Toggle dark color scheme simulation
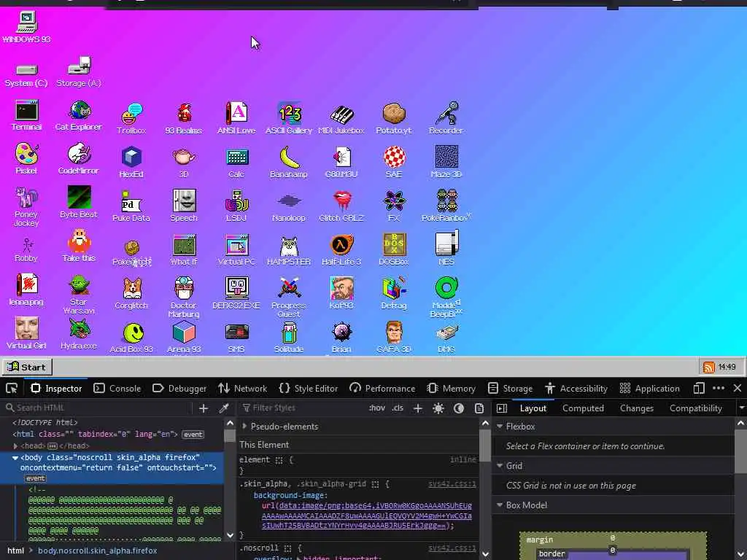Viewport: 747px width, 560px height. (459, 408)
